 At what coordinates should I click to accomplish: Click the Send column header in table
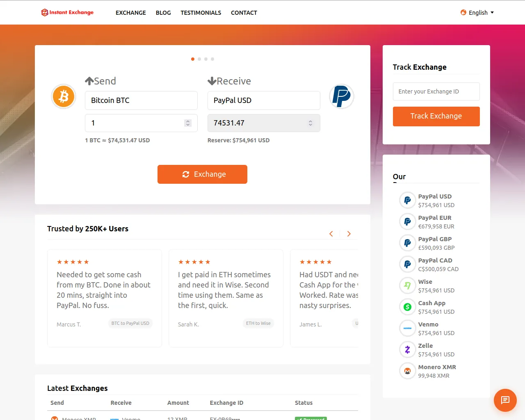[x=57, y=403]
